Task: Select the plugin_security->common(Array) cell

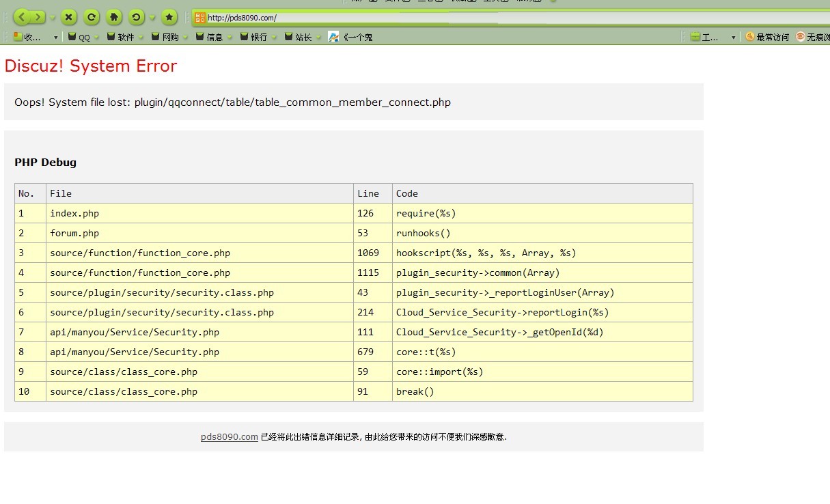Action: point(542,272)
